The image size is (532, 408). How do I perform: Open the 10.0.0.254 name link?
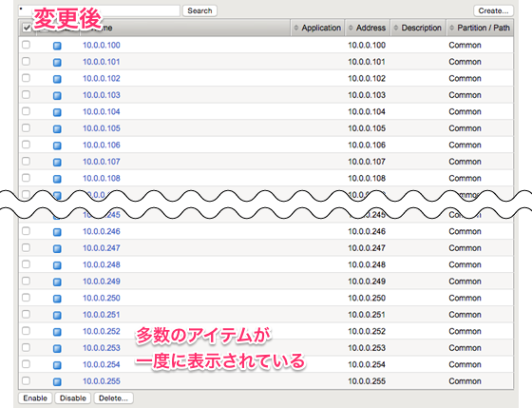pyautogui.click(x=102, y=364)
